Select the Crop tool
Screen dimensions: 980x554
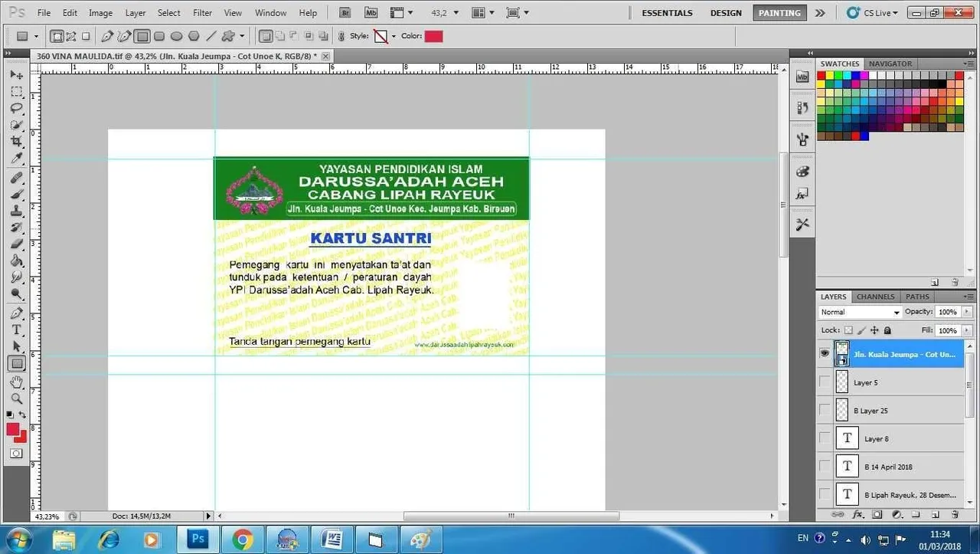[x=16, y=142]
